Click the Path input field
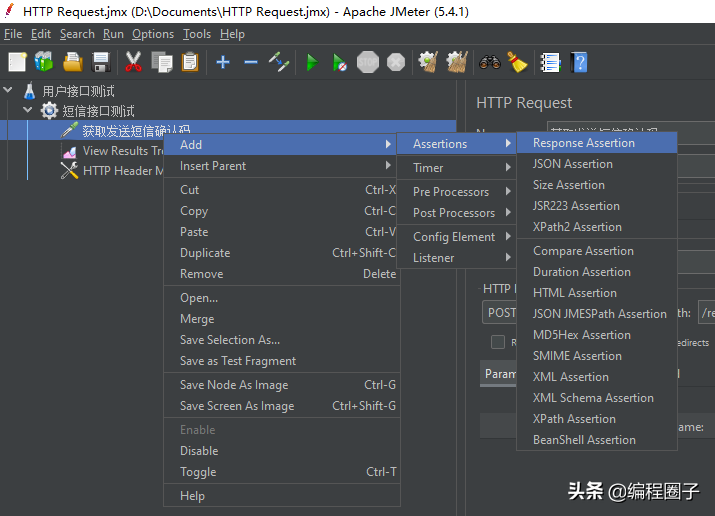Image resolution: width=715 pixels, height=516 pixels. (706, 313)
